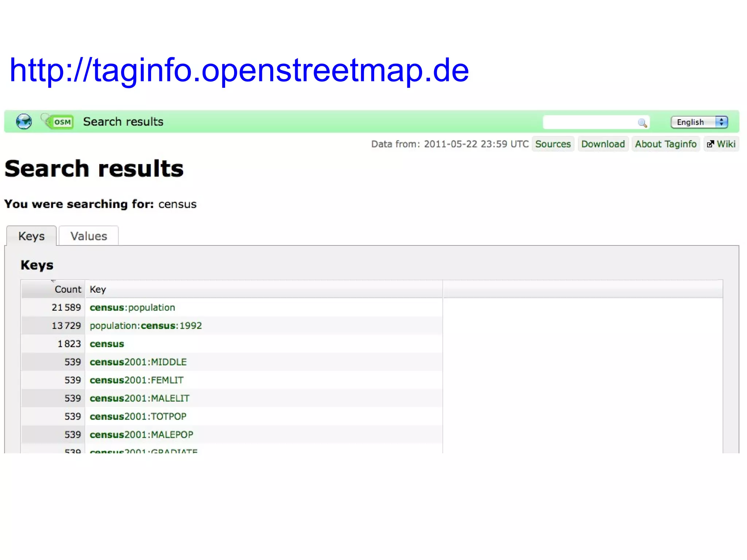Open the census2001:TOTPOP key link
This screenshot has height=560, width=747.
click(x=138, y=416)
